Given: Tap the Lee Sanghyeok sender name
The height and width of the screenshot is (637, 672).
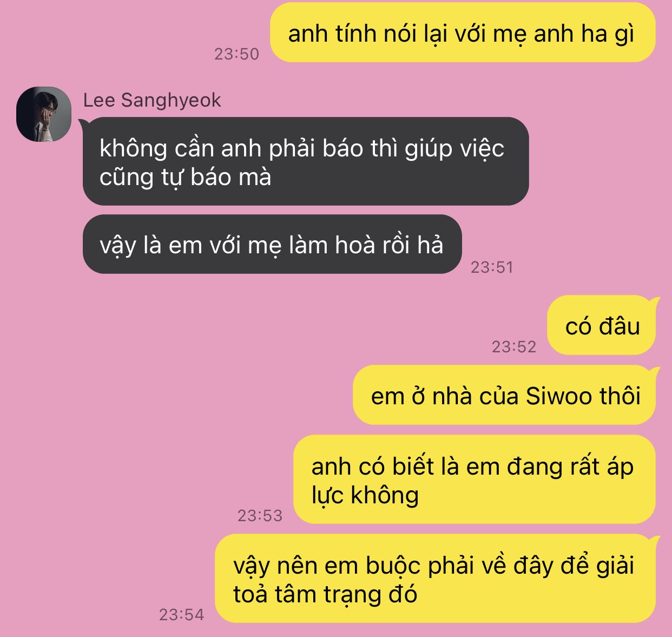Looking at the screenshot, I should [x=152, y=100].
